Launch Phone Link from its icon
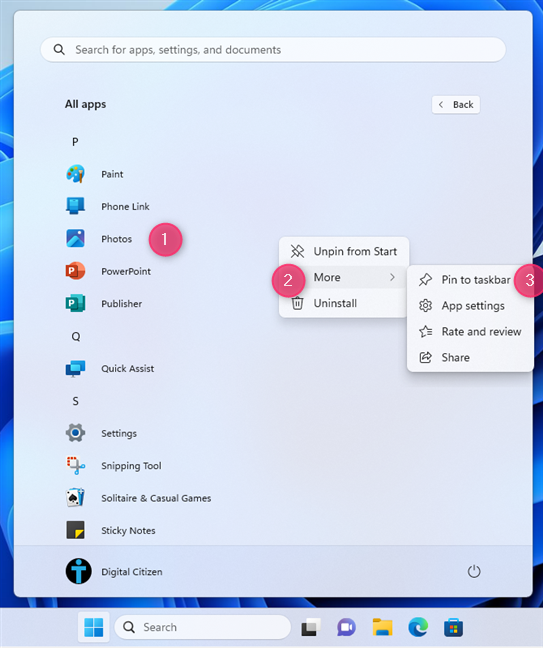The image size is (543, 648). (75, 206)
